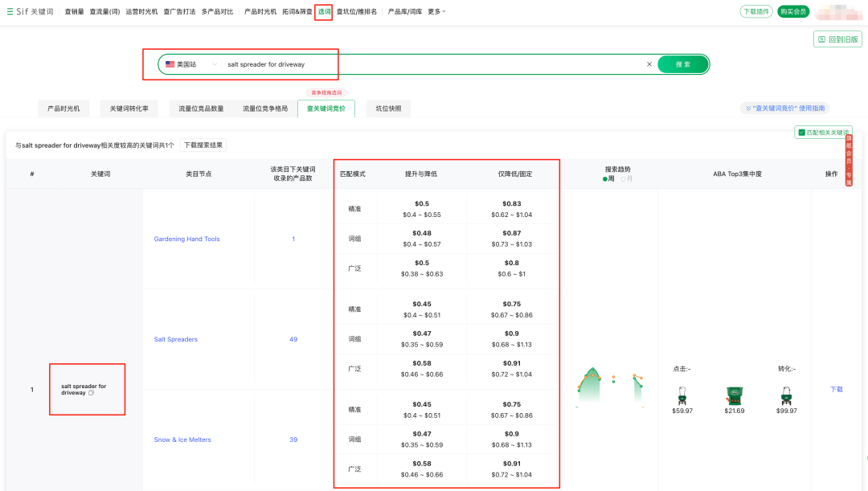The width and height of the screenshot is (868, 491).
Task: Copy the keyword using the copy icon
Action: point(91,393)
